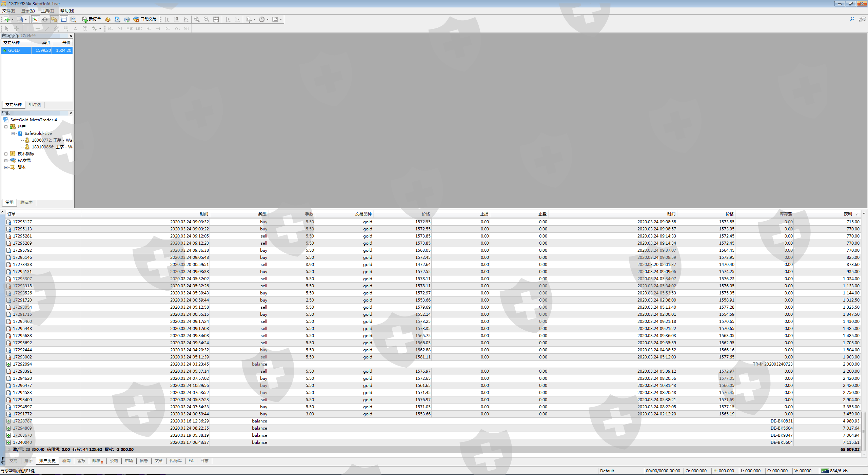Click the zoom out magnifier icon
This screenshot has width=868, height=475.
pos(206,19)
